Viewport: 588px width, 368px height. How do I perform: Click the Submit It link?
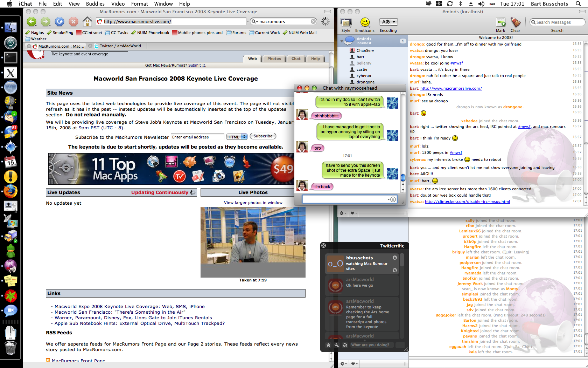point(197,65)
